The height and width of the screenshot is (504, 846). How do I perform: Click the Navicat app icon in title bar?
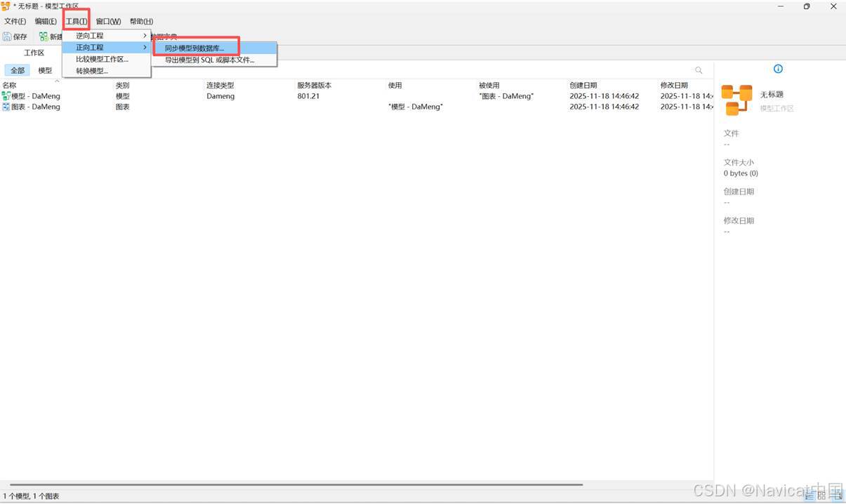click(6, 6)
